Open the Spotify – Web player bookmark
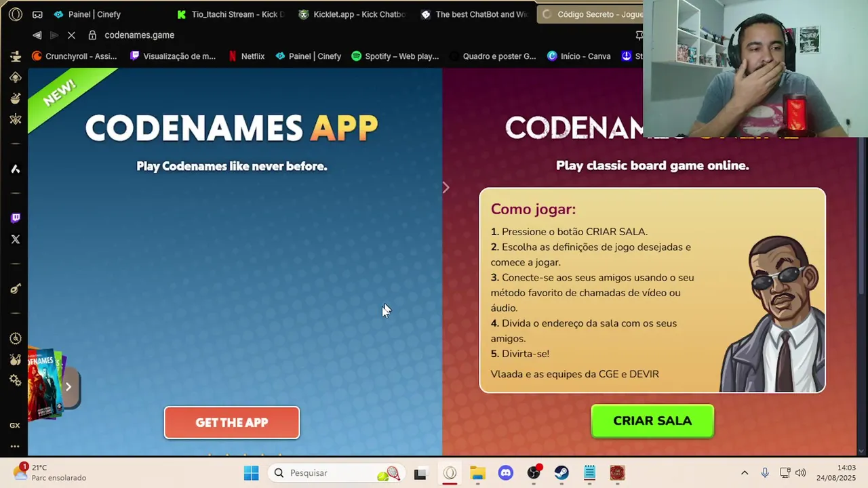Viewport: 868px width, 488px height. click(395, 56)
